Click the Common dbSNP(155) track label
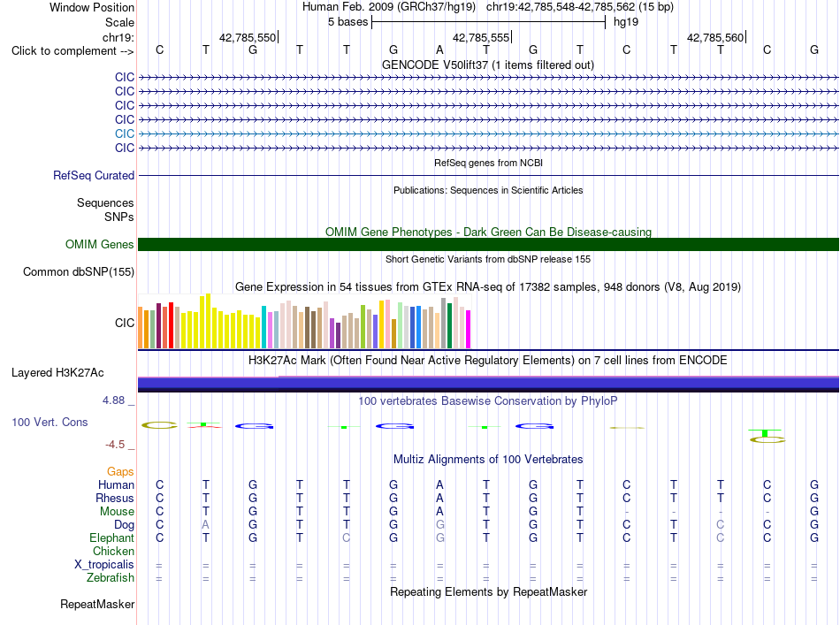 click(79, 271)
